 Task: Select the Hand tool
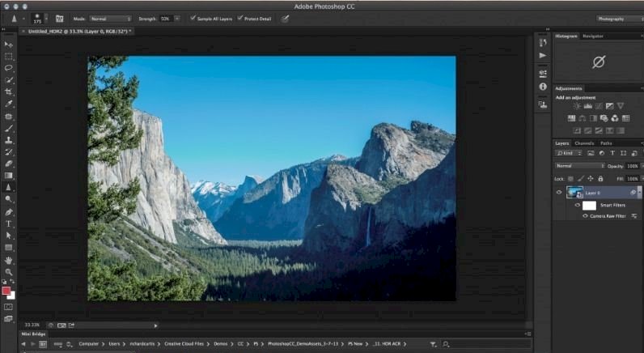(x=9, y=260)
